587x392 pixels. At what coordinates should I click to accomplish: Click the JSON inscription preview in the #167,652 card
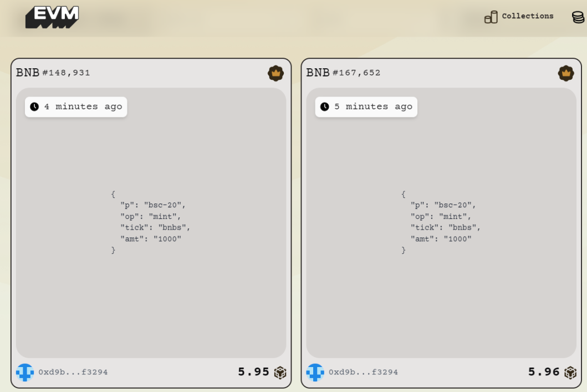(441, 222)
